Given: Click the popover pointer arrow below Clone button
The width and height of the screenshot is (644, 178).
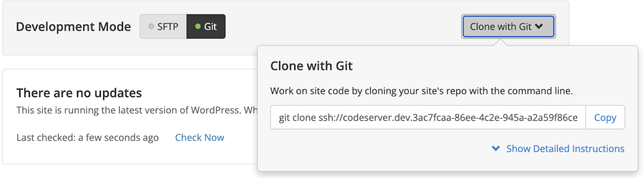Looking at the screenshot, I should pyautogui.click(x=500, y=42).
